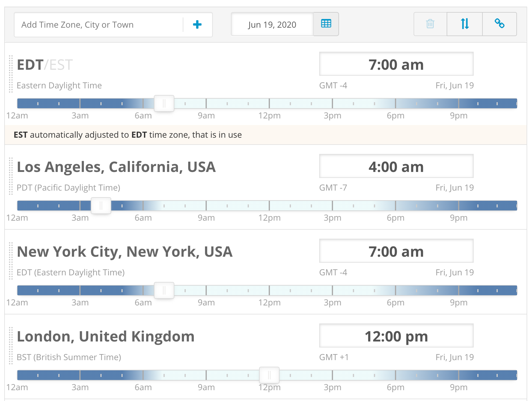This screenshot has height=401, width=532.
Task: Click the London 12:00 pm time box
Action: click(x=396, y=336)
